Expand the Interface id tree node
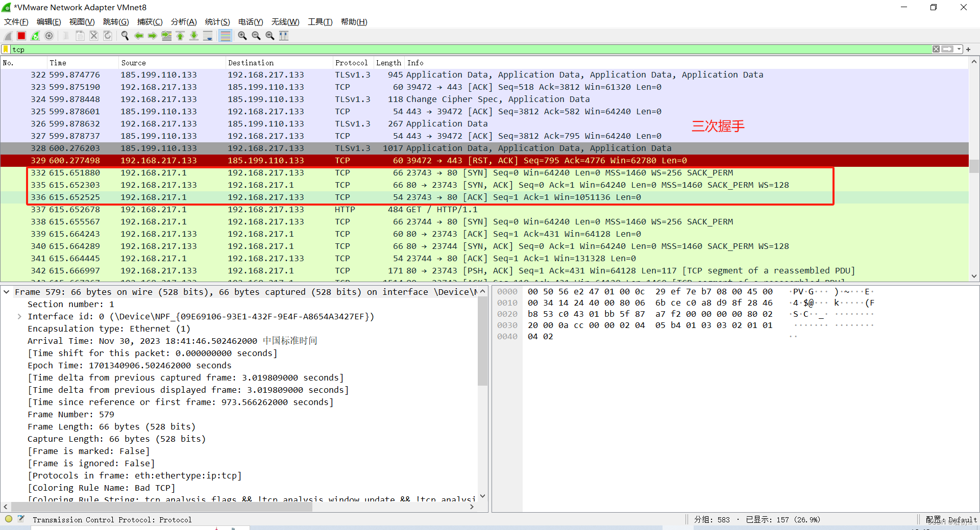 (19, 317)
